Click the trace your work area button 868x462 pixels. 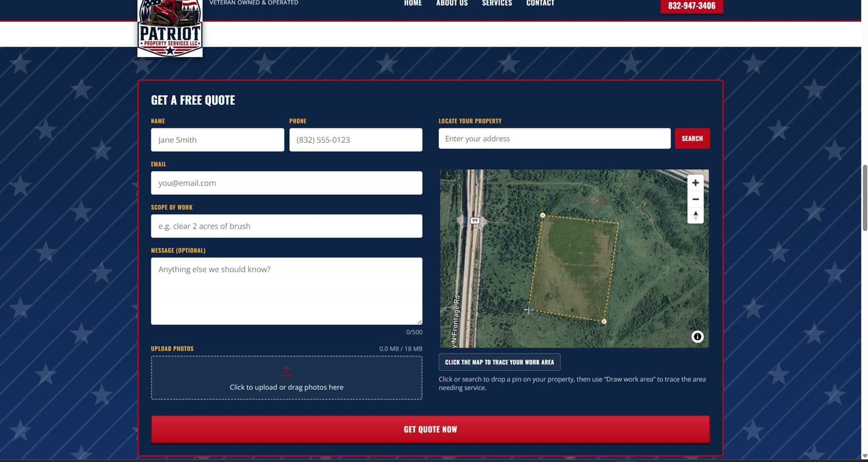pyautogui.click(x=500, y=362)
